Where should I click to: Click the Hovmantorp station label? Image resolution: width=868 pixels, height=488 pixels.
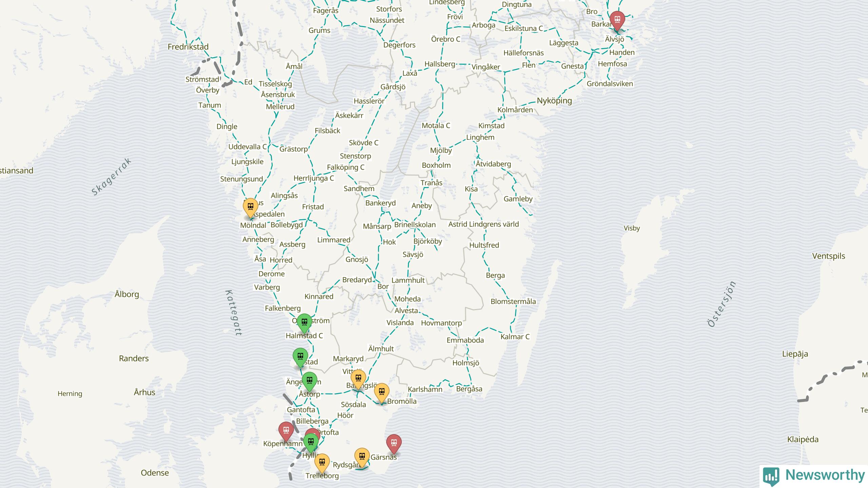pyautogui.click(x=441, y=323)
